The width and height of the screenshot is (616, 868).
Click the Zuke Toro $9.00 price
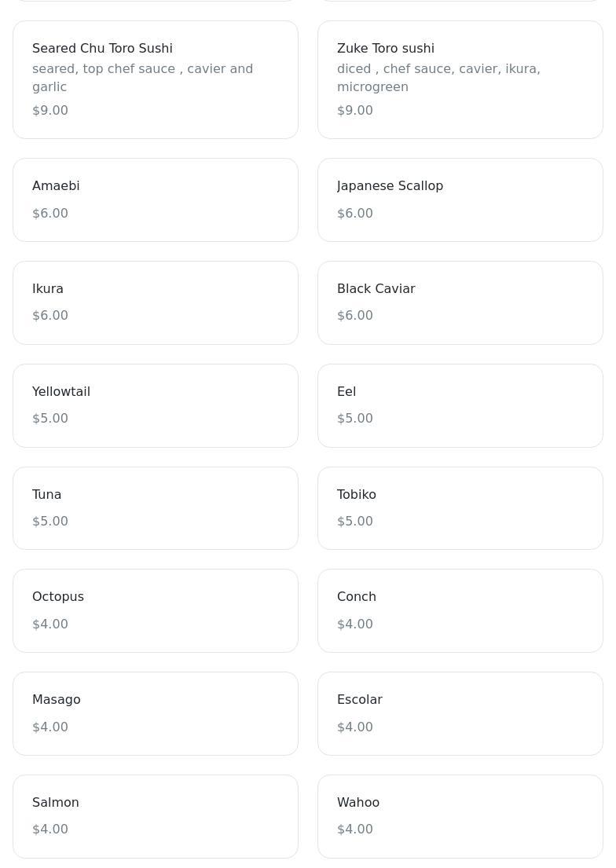355,111
